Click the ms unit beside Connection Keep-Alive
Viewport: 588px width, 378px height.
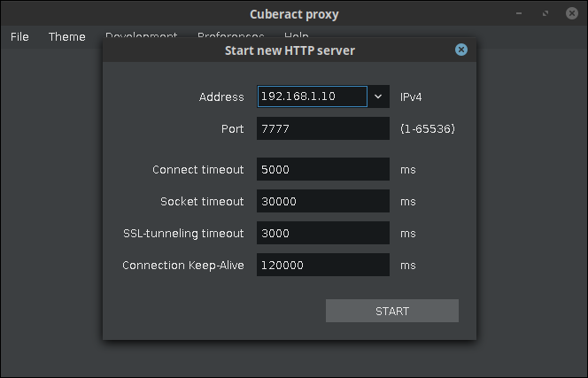pyautogui.click(x=408, y=266)
